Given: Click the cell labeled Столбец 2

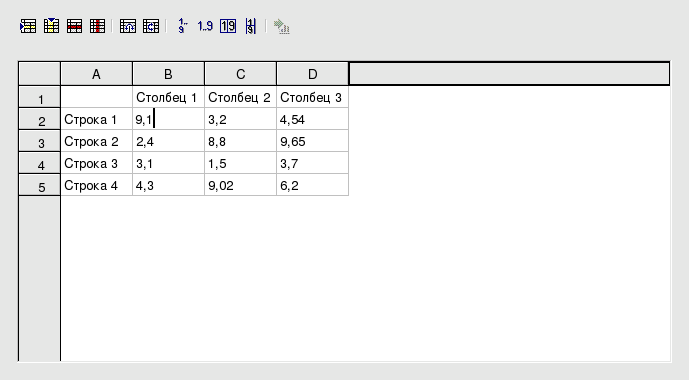Looking at the screenshot, I should tap(240, 97).
